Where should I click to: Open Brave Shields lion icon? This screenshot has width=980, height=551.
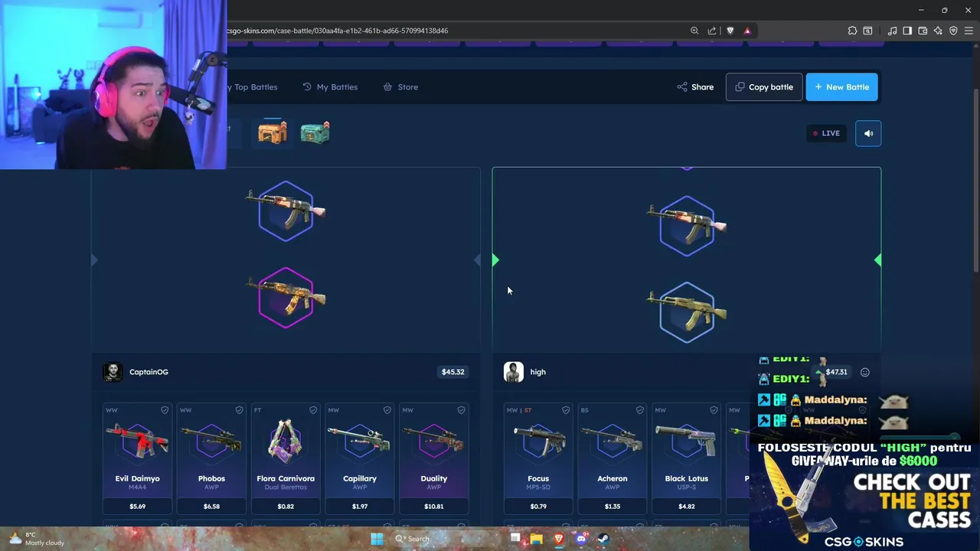coord(730,31)
